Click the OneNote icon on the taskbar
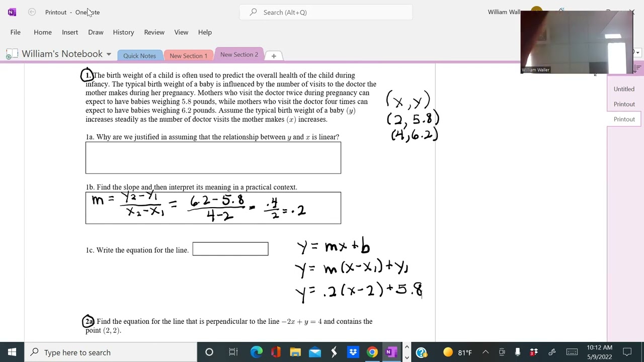 (391, 352)
